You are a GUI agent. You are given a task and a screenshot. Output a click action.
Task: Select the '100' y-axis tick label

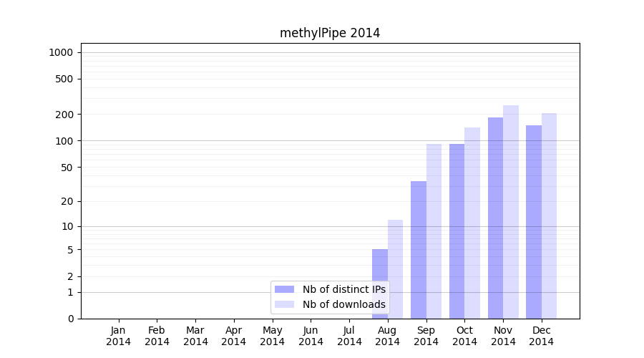(64, 141)
